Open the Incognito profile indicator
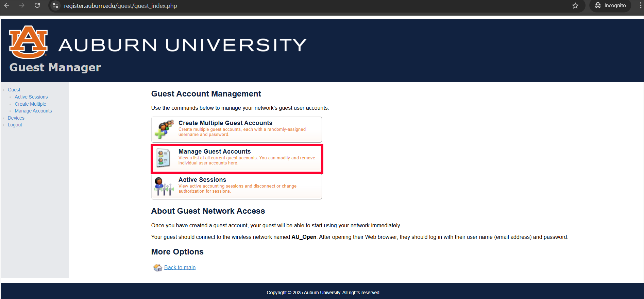The height and width of the screenshot is (299, 644). (610, 5)
